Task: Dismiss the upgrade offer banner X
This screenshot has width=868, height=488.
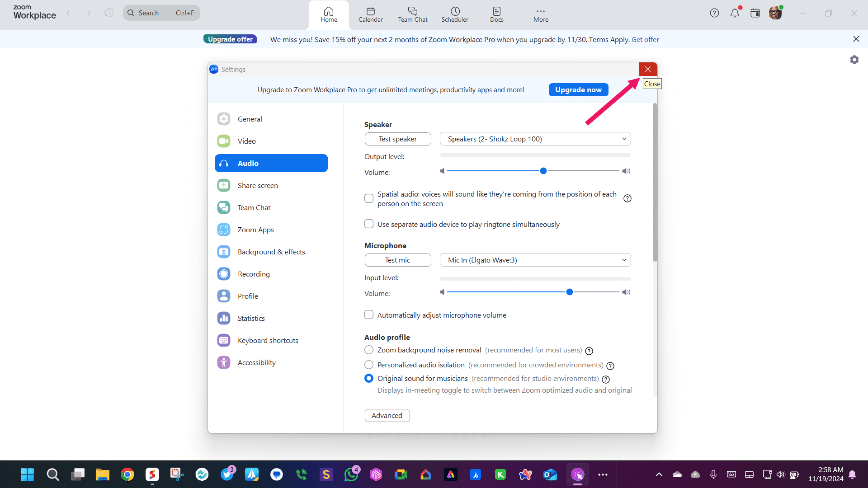Action: [x=856, y=39]
